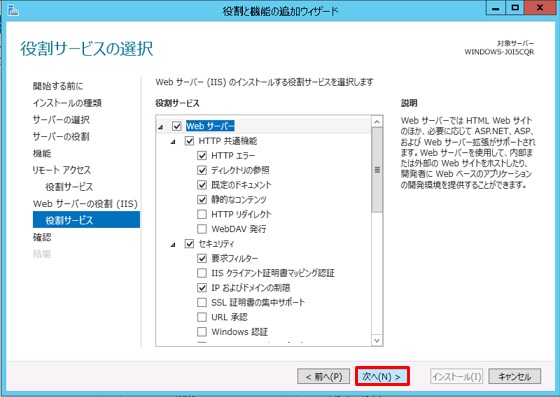Viewport: 560px width, 397px height.
Task: Click the scroll up arrow of role list
Action: pos(377,122)
